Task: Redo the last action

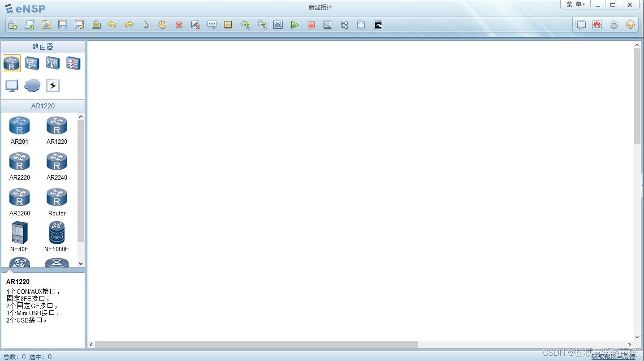Action: [129, 25]
